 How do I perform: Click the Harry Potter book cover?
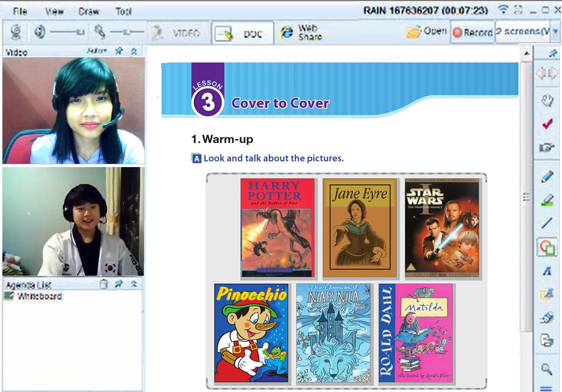point(278,228)
